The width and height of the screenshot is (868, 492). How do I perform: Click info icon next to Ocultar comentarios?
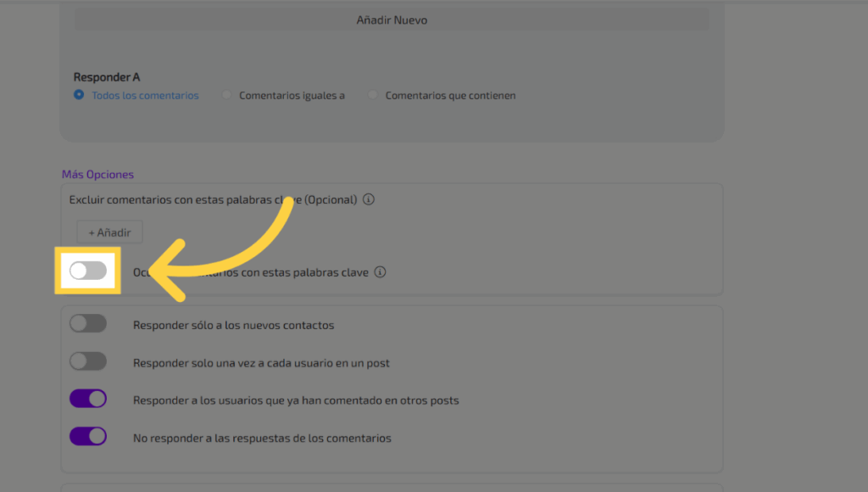coord(380,273)
